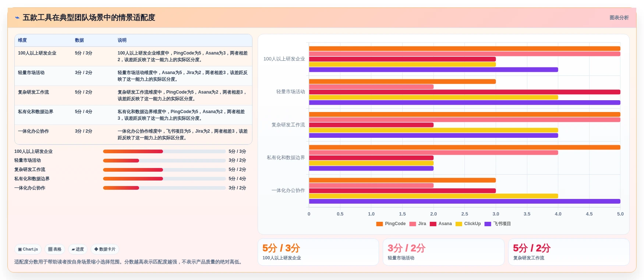Click the 轻量市场活动 progress bar
The width and height of the screenshot is (644, 280).
tap(164, 161)
